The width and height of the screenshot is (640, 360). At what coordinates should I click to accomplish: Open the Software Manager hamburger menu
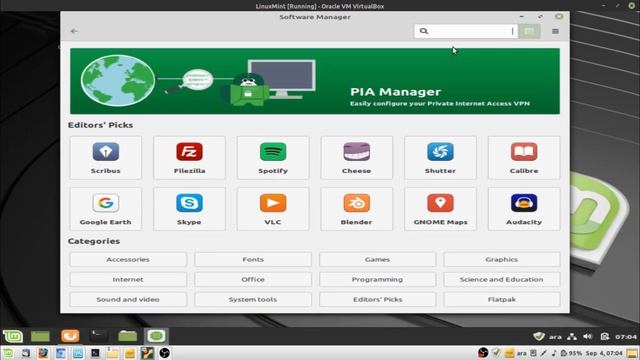(x=555, y=31)
